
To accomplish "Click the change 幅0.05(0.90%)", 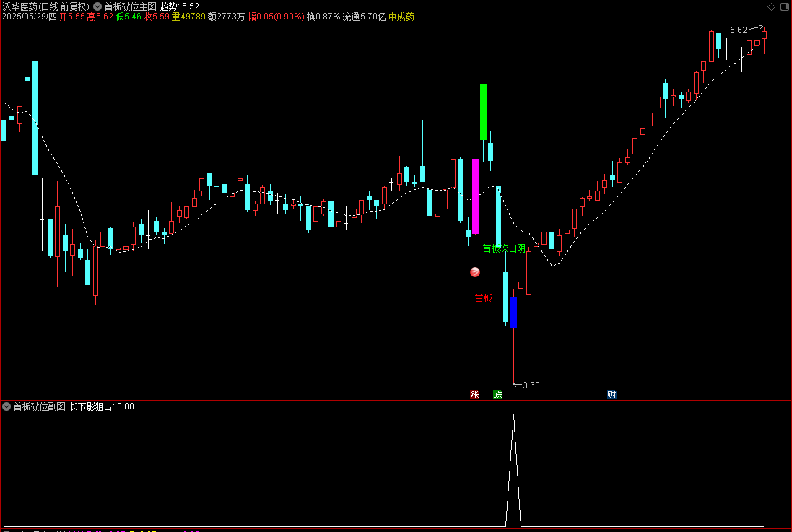I will click(276, 17).
